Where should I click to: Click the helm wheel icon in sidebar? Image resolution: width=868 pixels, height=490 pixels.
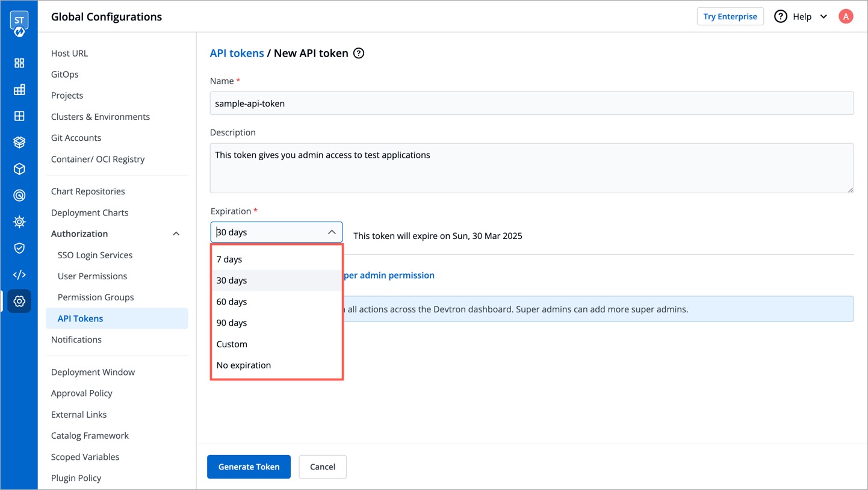point(19,222)
